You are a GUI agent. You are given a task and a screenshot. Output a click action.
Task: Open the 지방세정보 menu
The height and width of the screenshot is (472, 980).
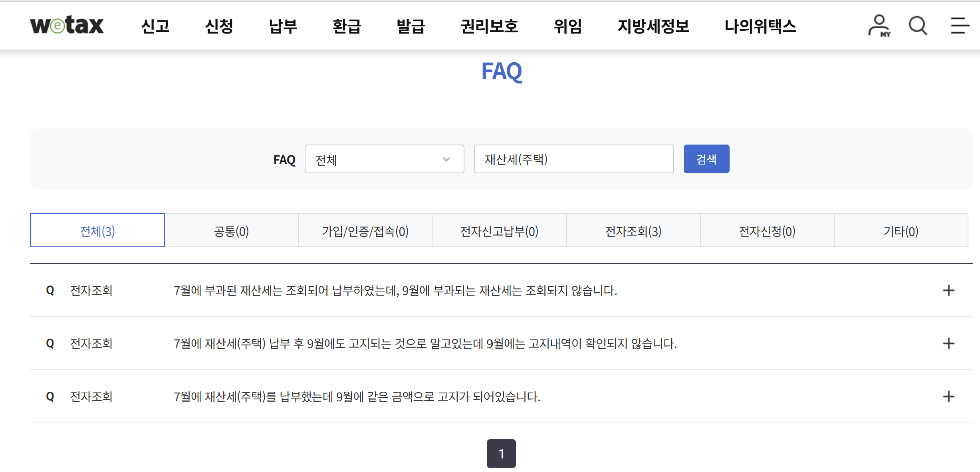click(x=653, y=26)
